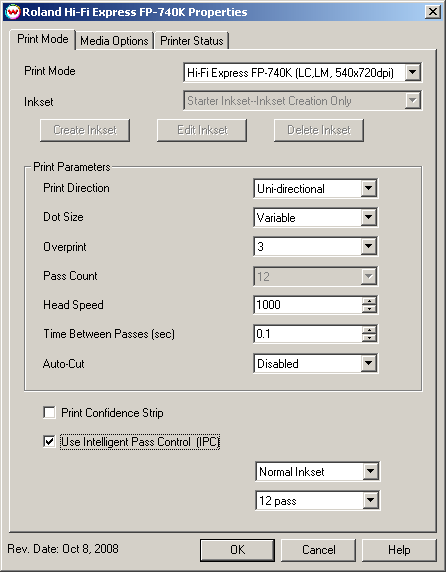
Task: Expand the Print Mode dropdown arrow
Action: (x=412, y=72)
